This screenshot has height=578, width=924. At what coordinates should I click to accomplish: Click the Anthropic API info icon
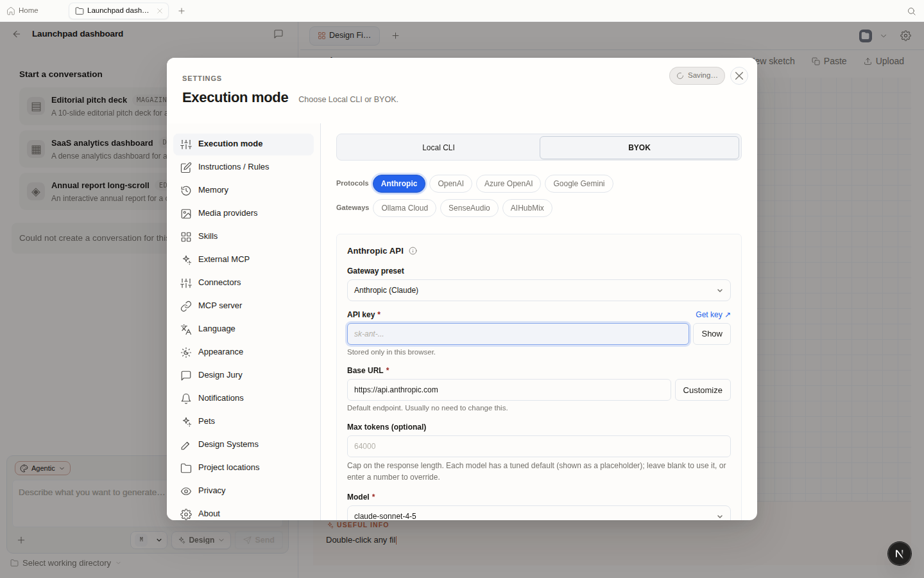click(x=413, y=251)
